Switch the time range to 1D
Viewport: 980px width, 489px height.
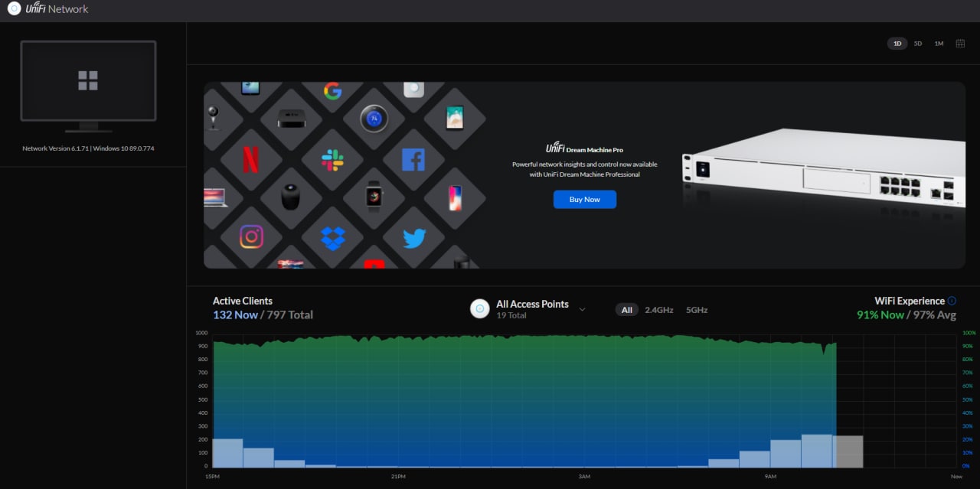[897, 44]
